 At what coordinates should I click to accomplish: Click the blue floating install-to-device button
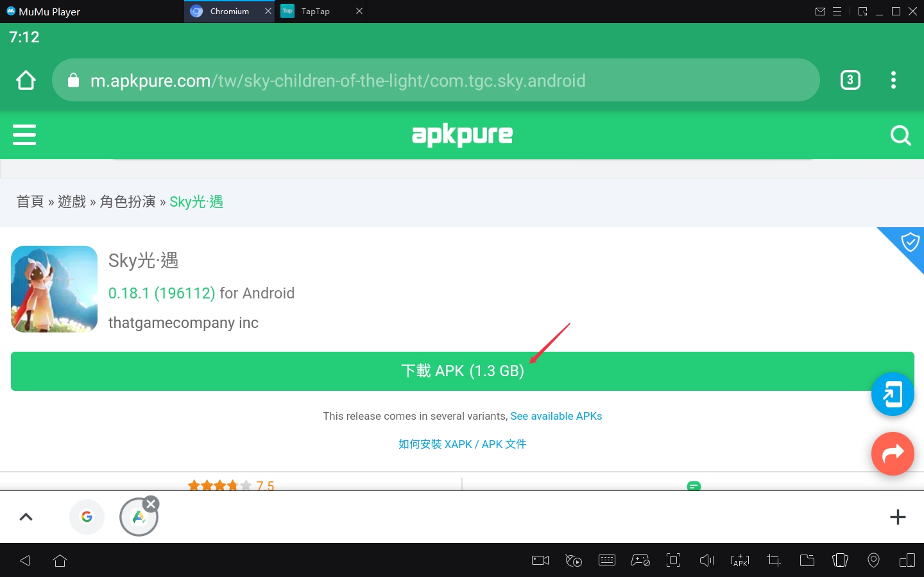point(893,394)
